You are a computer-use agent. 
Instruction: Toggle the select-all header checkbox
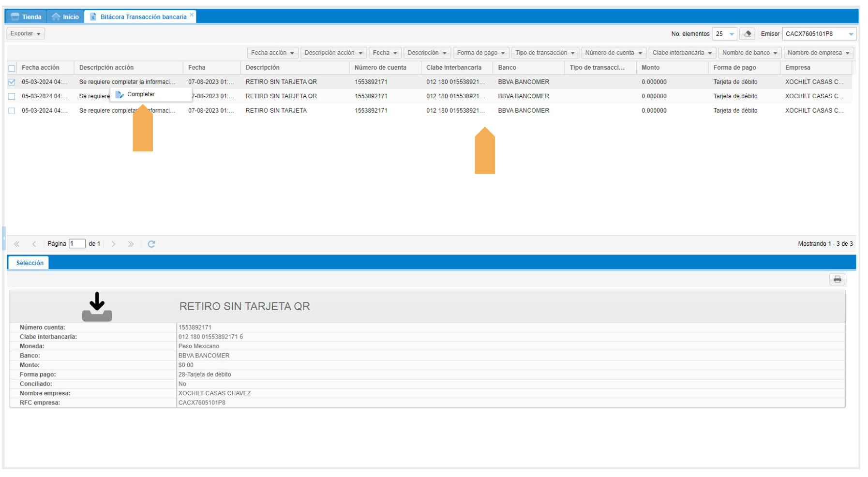(x=12, y=68)
